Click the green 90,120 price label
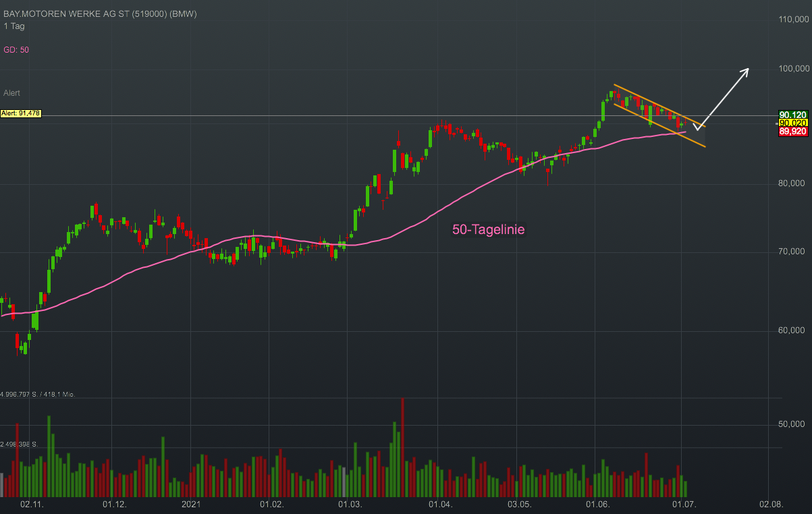The height and width of the screenshot is (514, 812). 793,115
